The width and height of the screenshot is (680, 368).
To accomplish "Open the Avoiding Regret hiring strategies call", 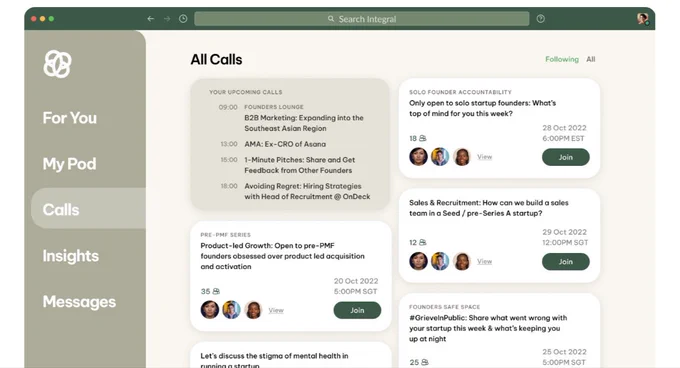I will pyautogui.click(x=307, y=191).
